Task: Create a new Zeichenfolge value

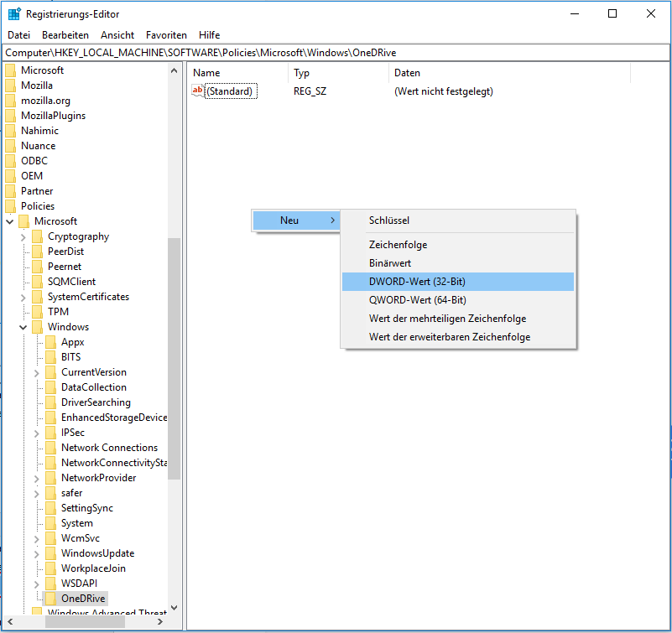Action: [x=458, y=245]
